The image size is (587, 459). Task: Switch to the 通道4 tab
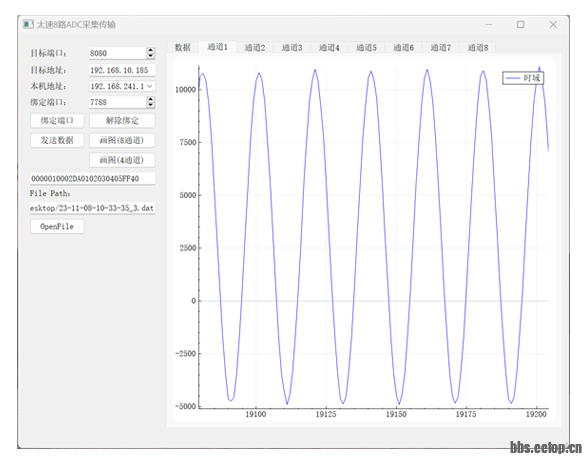click(329, 48)
